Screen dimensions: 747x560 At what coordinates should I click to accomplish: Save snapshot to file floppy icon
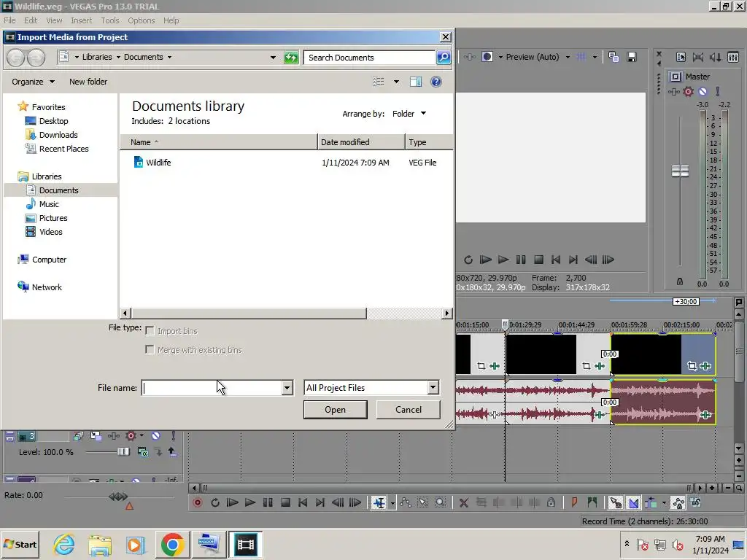pyautogui.click(x=632, y=57)
